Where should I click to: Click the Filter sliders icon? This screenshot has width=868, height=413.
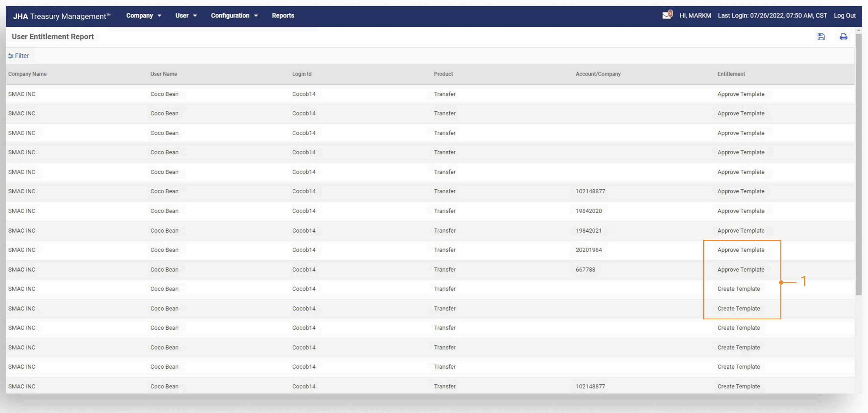tap(11, 56)
